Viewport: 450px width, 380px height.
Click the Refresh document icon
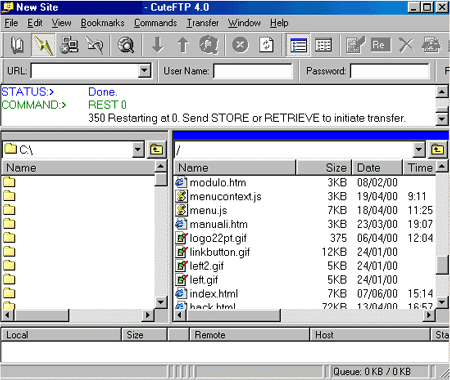tap(266, 45)
